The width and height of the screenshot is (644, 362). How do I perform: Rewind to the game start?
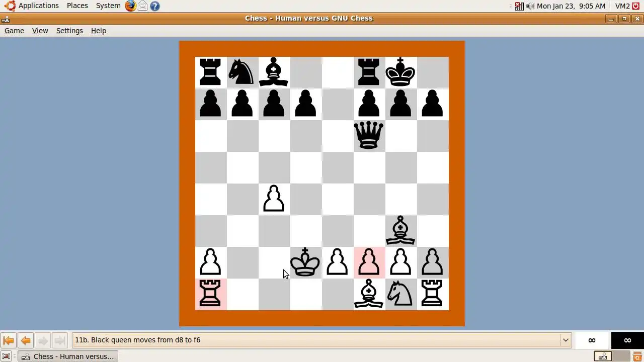click(9, 340)
